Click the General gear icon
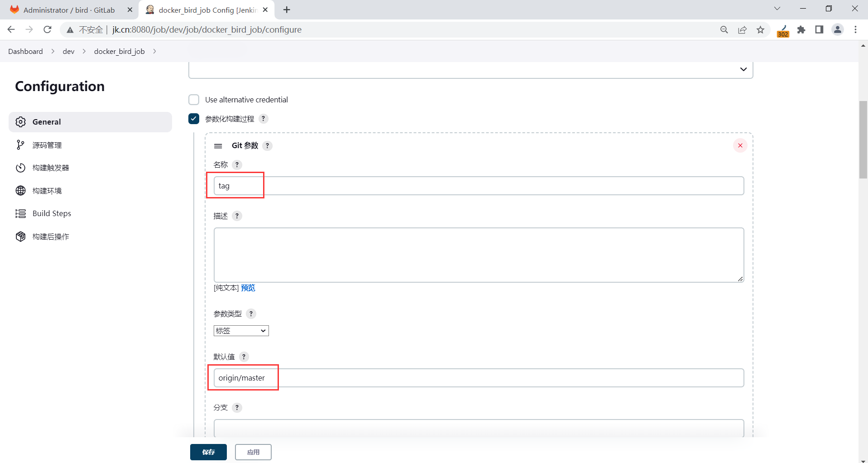This screenshot has height=463, width=868. [20, 122]
